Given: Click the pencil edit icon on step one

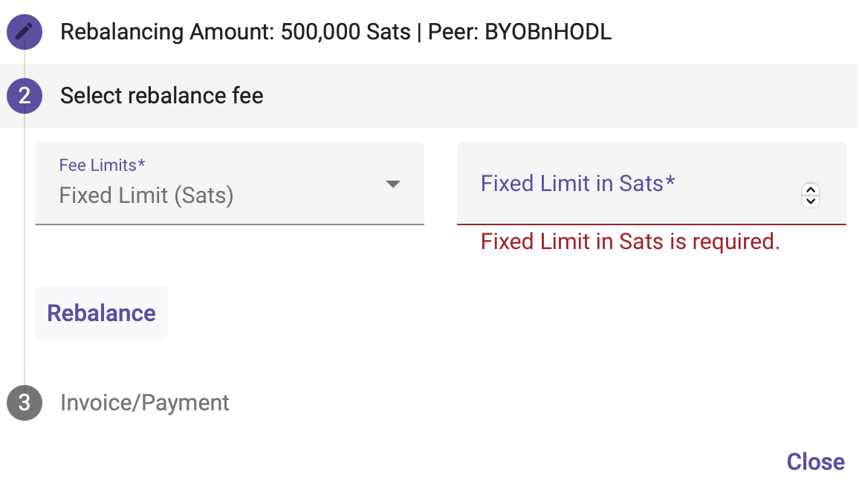Looking at the screenshot, I should pyautogui.click(x=25, y=32).
